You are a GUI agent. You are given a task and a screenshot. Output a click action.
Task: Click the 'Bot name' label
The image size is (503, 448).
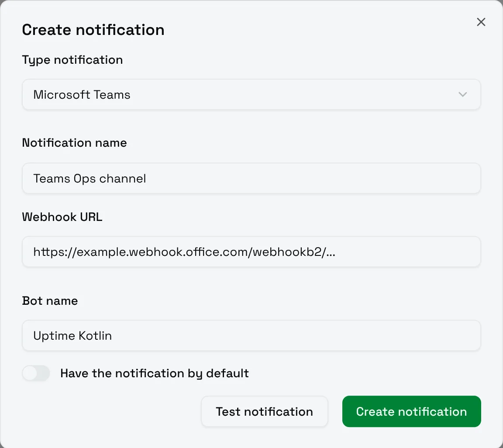tap(50, 301)
